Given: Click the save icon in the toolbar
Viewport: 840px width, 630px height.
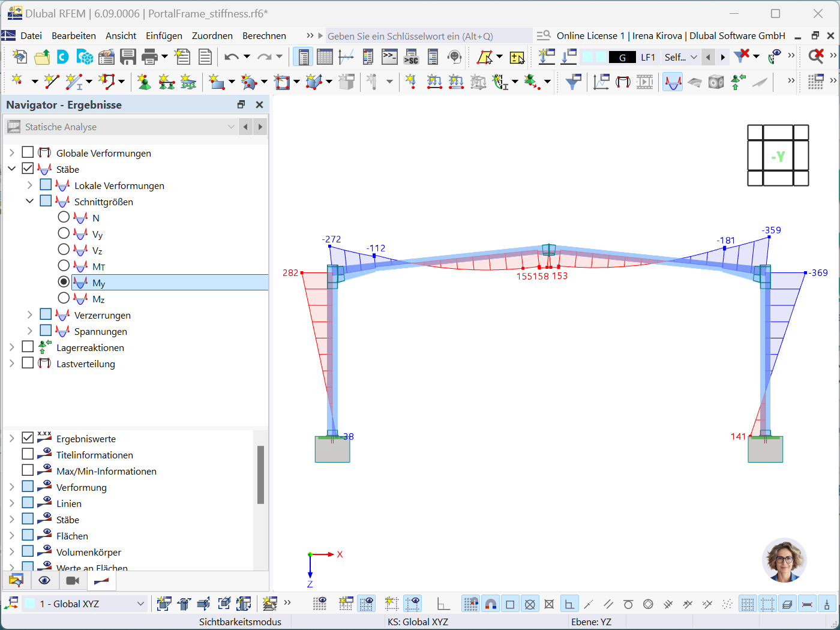Looking at the screenshot, I should [128, 56].
